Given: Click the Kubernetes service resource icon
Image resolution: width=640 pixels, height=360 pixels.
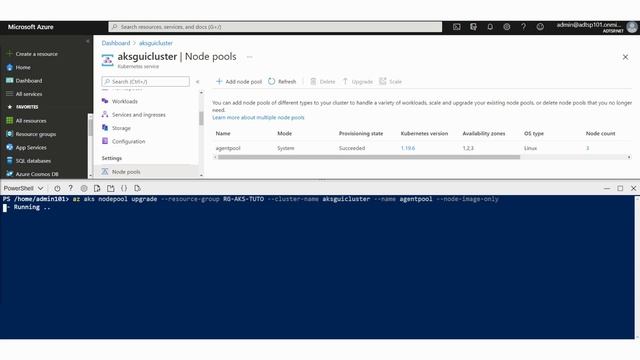Looking at the screenshot, I should coord(107,60).
